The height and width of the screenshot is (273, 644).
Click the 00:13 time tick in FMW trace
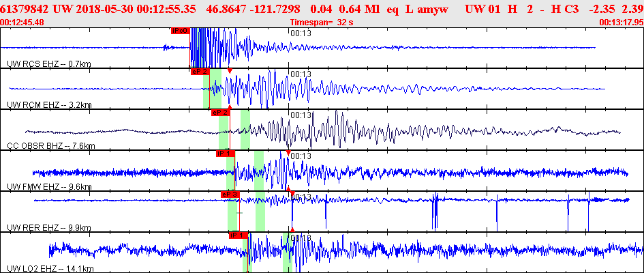(x=301, y=156)
